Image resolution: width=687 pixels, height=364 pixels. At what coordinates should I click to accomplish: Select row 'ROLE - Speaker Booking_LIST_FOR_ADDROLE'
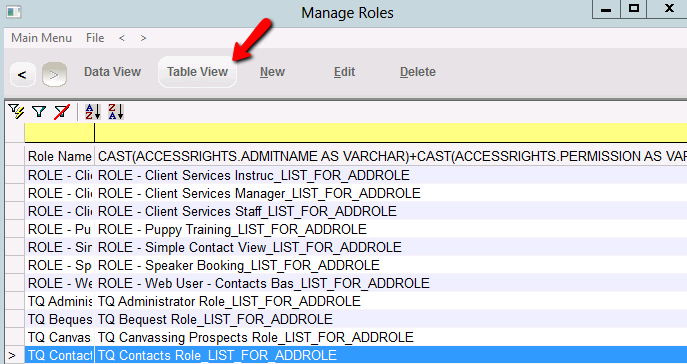(356, 265)
